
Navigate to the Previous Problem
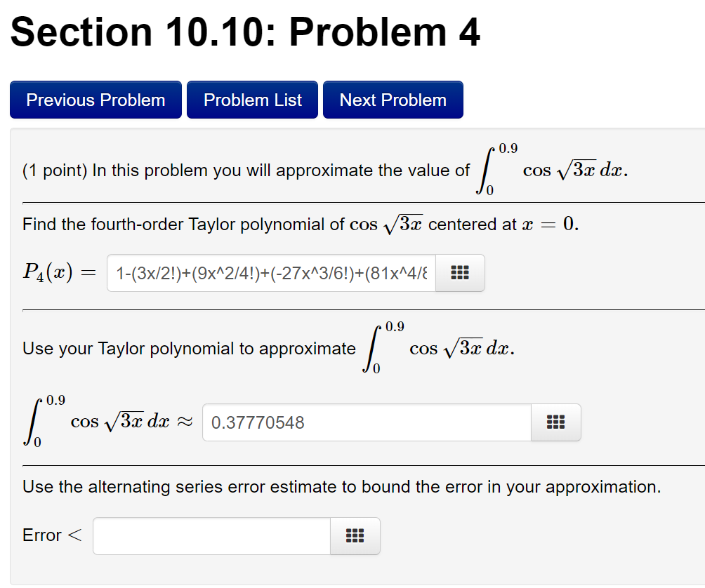pyautogui.click(x=95, y=99)
